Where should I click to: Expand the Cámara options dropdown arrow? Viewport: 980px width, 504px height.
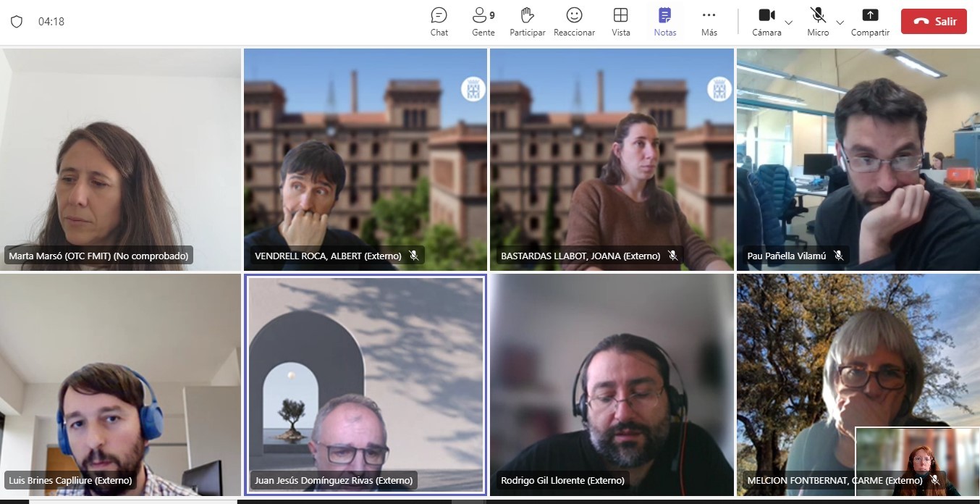point(789,22)
